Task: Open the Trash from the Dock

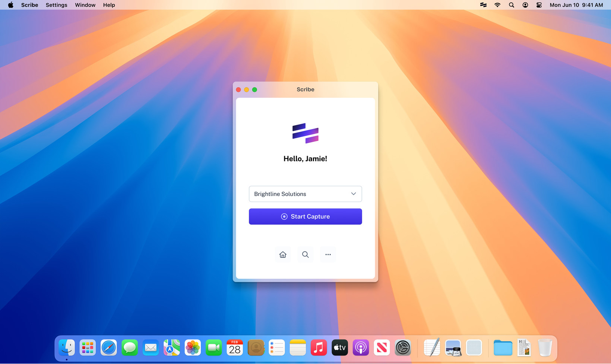Action: pos(545,348)
